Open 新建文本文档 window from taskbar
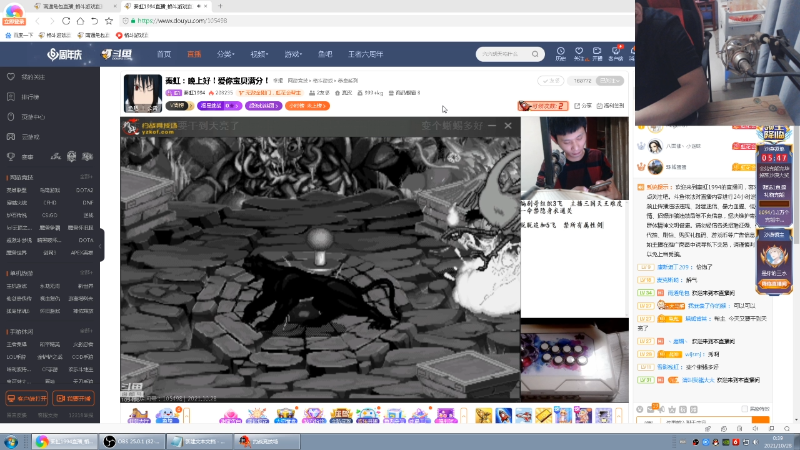 click(x=199, y=441)
